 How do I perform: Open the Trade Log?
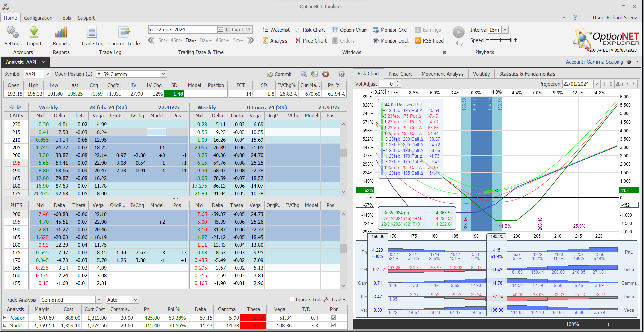click(92, 36)
